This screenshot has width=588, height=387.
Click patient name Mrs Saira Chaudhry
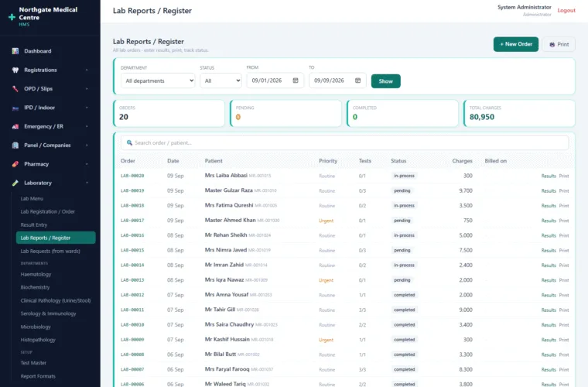point(229,324)
